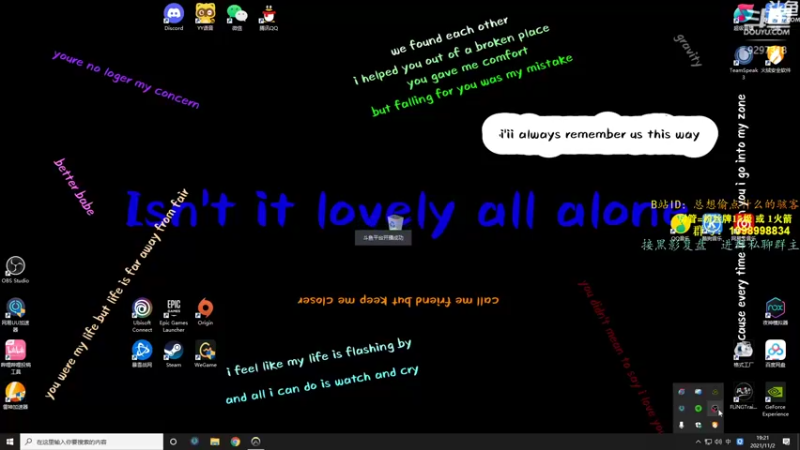Launch the Epic Games Launcher shortcut
This screenshot has width=800, height=450.
(x=173, y=315)
